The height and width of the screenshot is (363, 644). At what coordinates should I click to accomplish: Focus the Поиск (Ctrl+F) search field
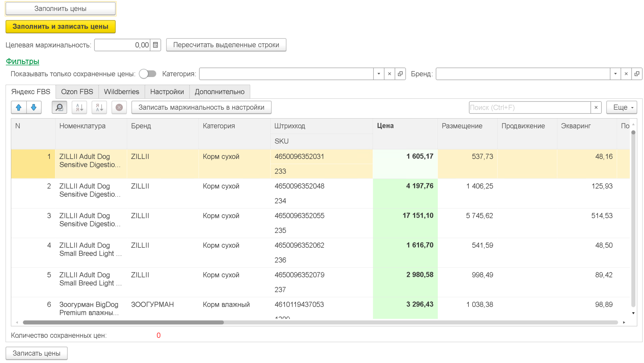pyautogui.click(x=529, y=108)
